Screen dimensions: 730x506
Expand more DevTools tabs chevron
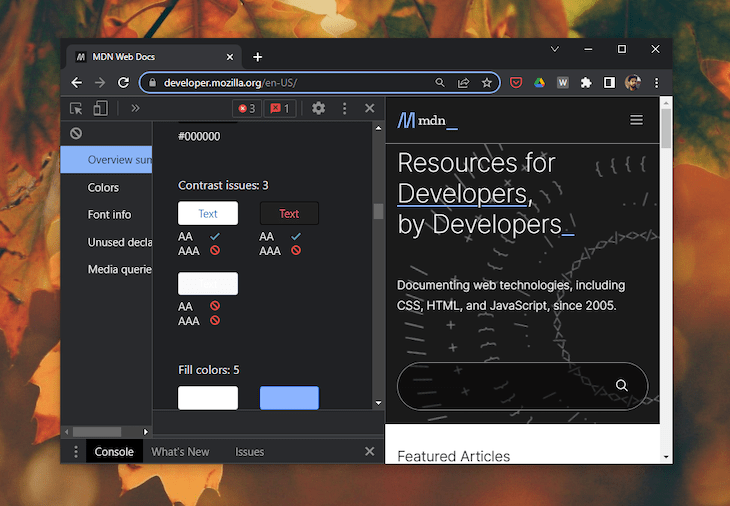(x=135, y=109)
